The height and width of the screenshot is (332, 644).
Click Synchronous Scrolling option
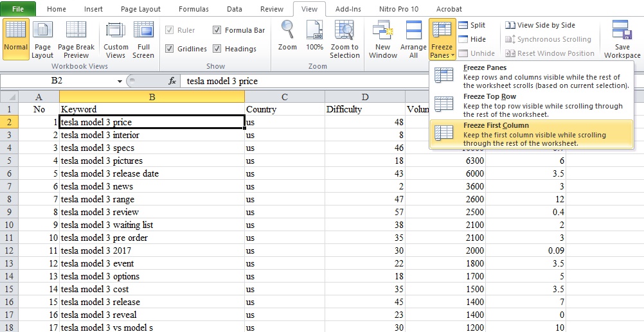[x=548, y=39]
